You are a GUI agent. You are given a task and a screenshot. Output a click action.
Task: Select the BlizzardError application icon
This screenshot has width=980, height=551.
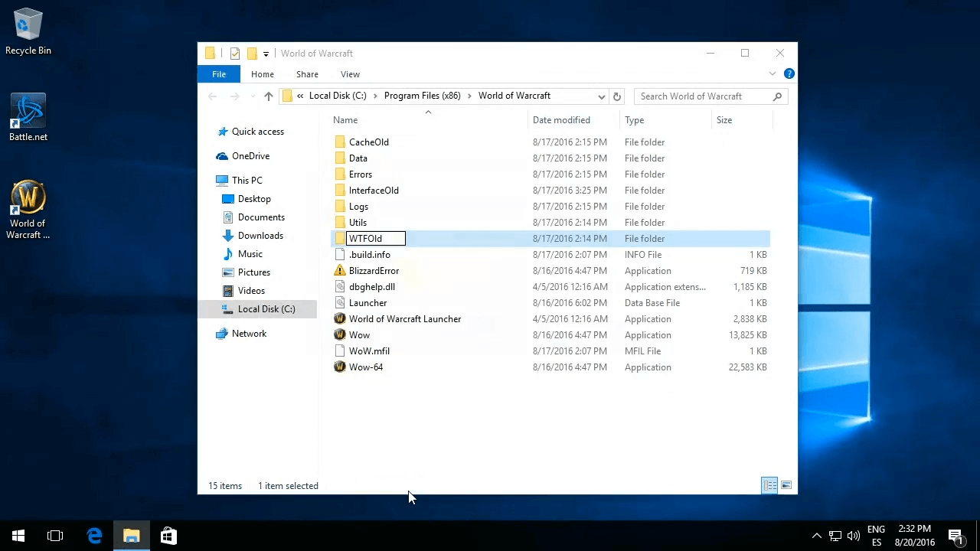coord(340,271)
